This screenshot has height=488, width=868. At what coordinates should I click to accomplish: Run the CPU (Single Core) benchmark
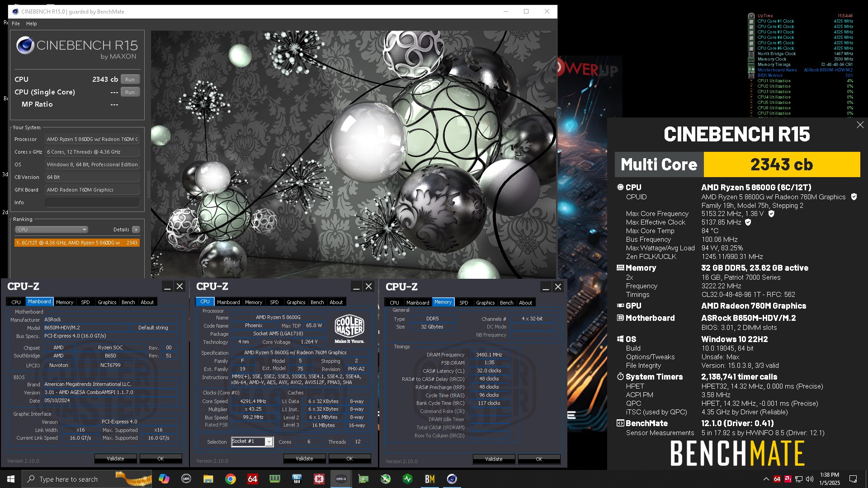click(x=130, y=92)
